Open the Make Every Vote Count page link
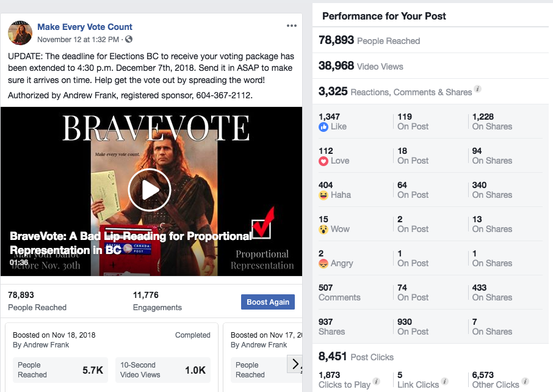 tap(85, 27)
